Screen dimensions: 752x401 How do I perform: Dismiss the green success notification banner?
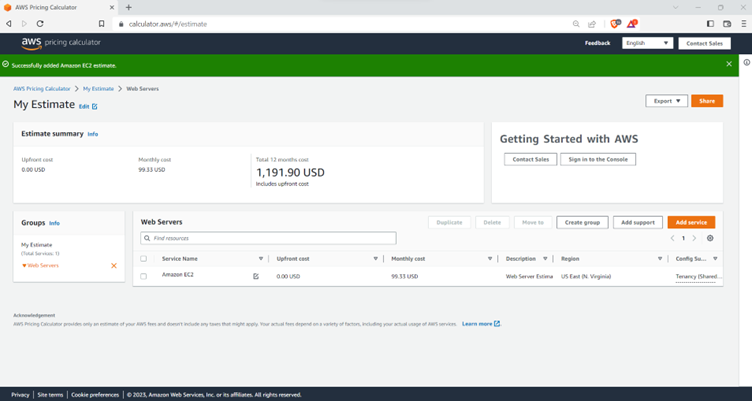(x=729, y=64)
